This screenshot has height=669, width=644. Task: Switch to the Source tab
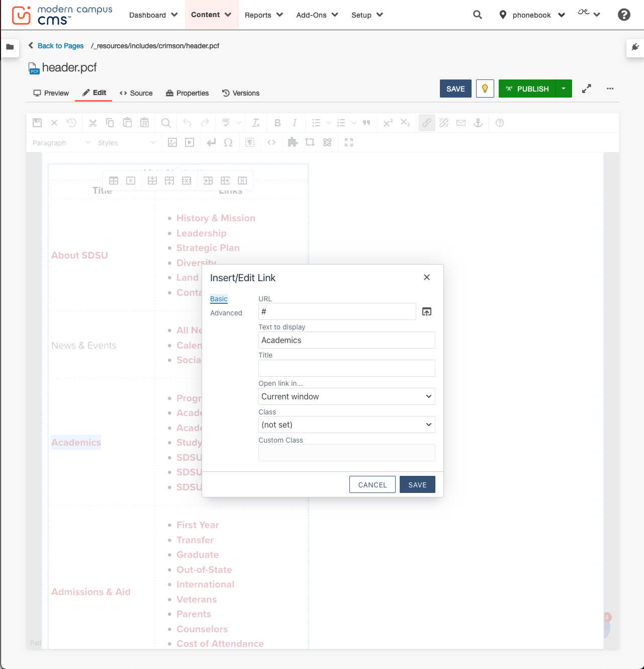coord(136,93)
